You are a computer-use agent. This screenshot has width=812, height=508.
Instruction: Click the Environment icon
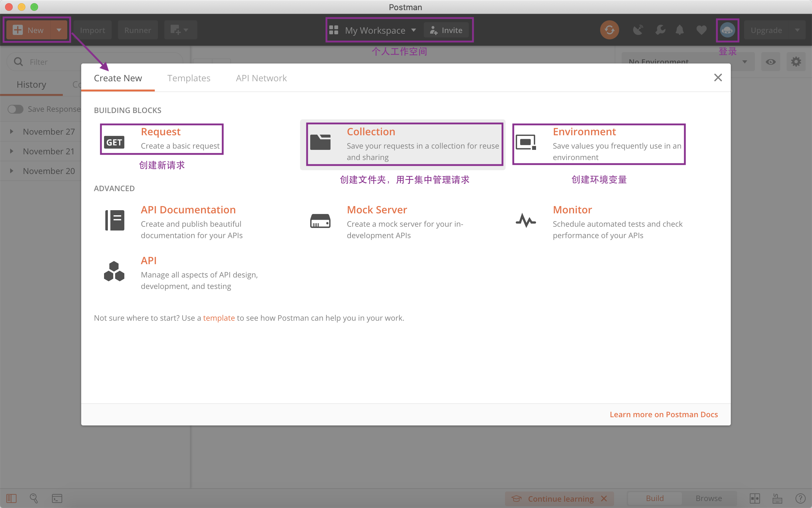[526, 142]
